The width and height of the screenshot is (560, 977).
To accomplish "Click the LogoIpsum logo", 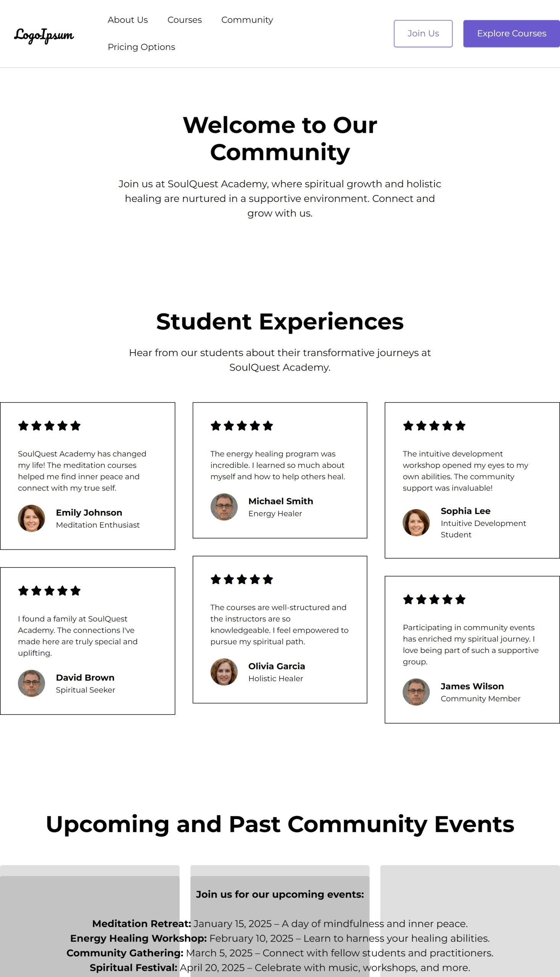I will [44, 35].
